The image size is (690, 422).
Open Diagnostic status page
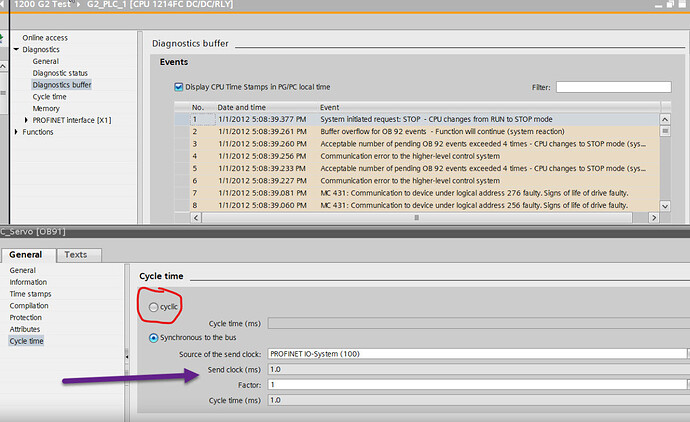(60, 73)
